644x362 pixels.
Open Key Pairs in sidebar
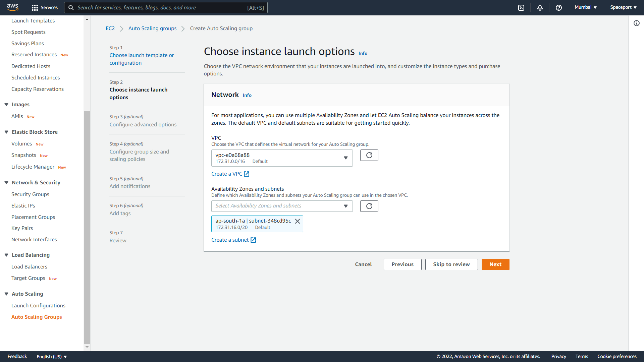tap(22, 228)
